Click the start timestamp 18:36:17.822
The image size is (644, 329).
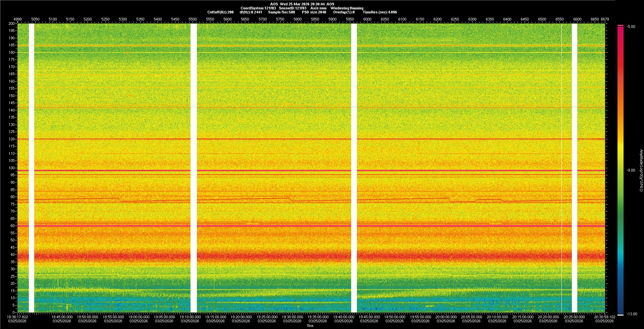pos(17,317)
